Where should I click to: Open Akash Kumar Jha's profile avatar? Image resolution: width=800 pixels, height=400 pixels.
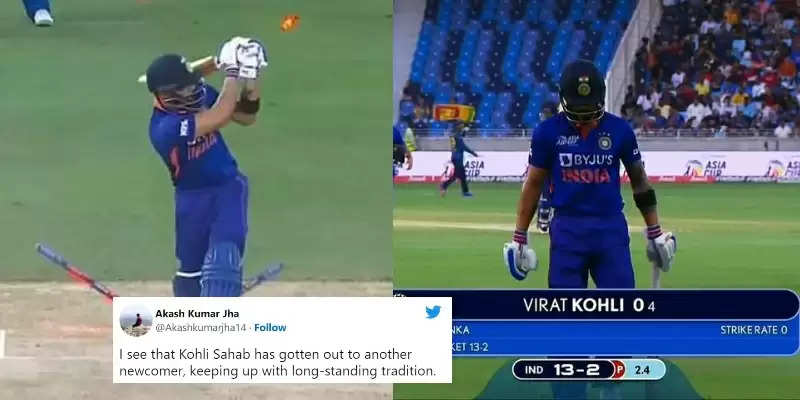tap(136, 320)
